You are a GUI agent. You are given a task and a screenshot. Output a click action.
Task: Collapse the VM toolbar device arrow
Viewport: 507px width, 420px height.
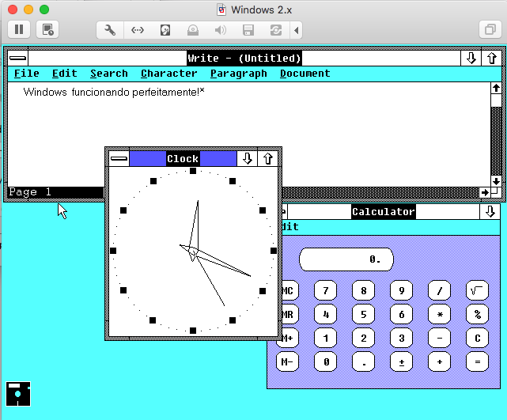297,31
